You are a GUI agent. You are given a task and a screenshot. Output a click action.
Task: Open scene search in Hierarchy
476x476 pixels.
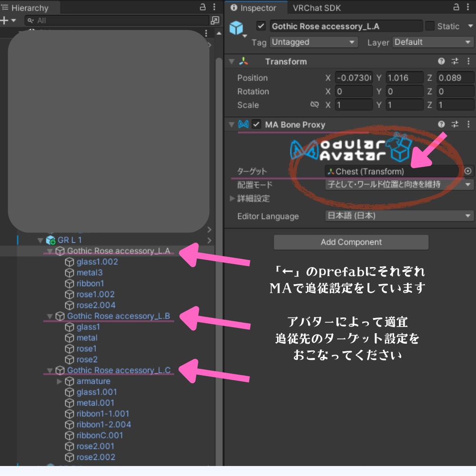[x=215, y=20]
